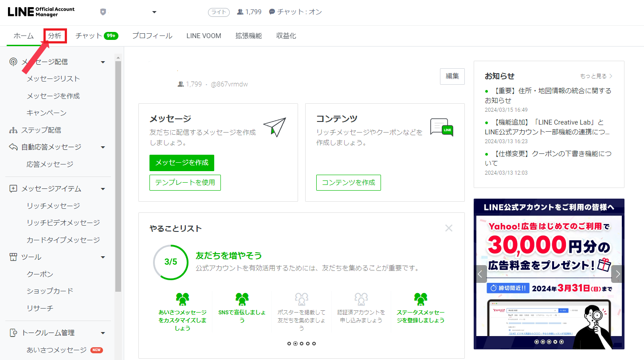
Task: Click the 自動応答メッセージ reply icon
Action: tap(13, 147)
